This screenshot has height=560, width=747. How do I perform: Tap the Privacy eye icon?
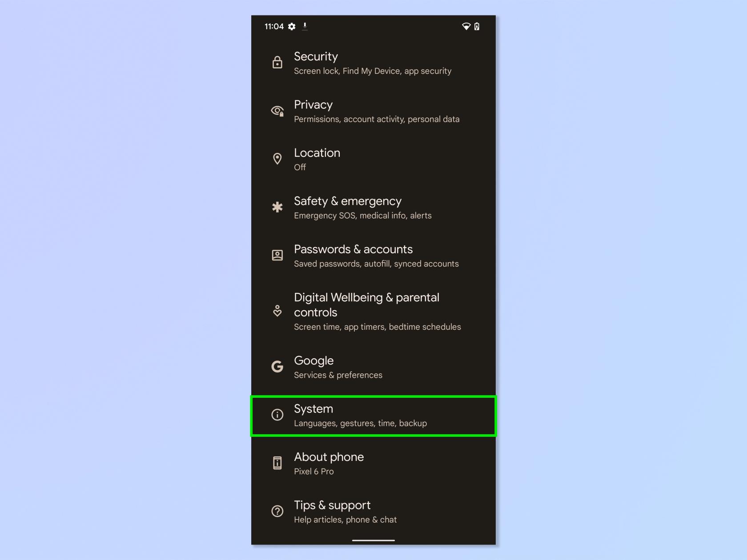[x=277, y=111]
